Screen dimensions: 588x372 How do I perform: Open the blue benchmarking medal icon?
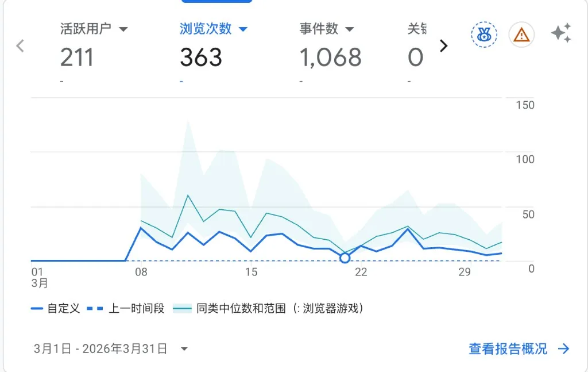(483, 34)
